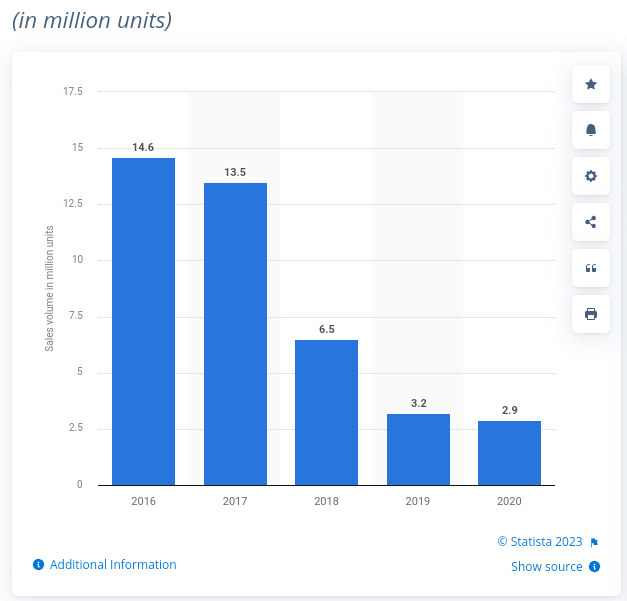Select the 2016 bar in the chart
Screen dimensions: 627x601
pos(143,321)
